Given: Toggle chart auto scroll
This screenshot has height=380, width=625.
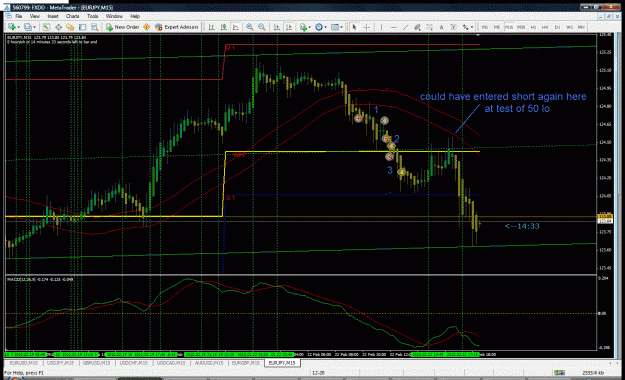Looking at the screenshot, I should coord(277,27).
